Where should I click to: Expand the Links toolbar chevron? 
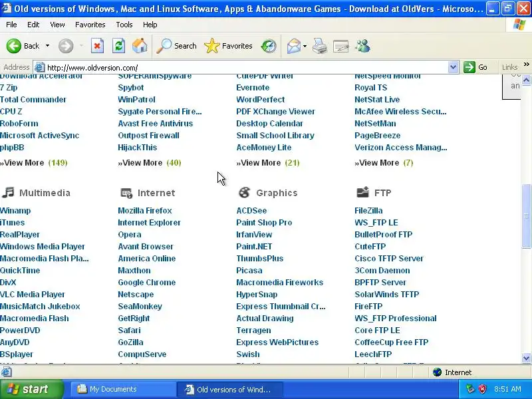point(526,65)
